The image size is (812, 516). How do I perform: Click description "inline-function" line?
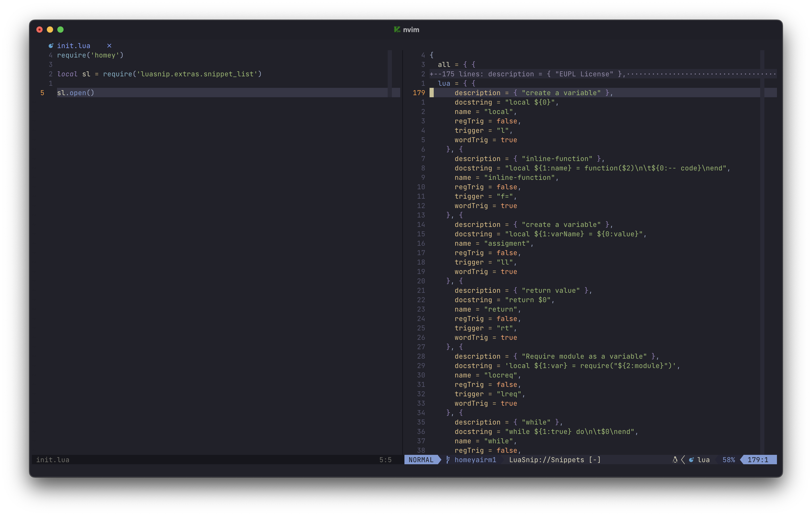coord(530,159)
